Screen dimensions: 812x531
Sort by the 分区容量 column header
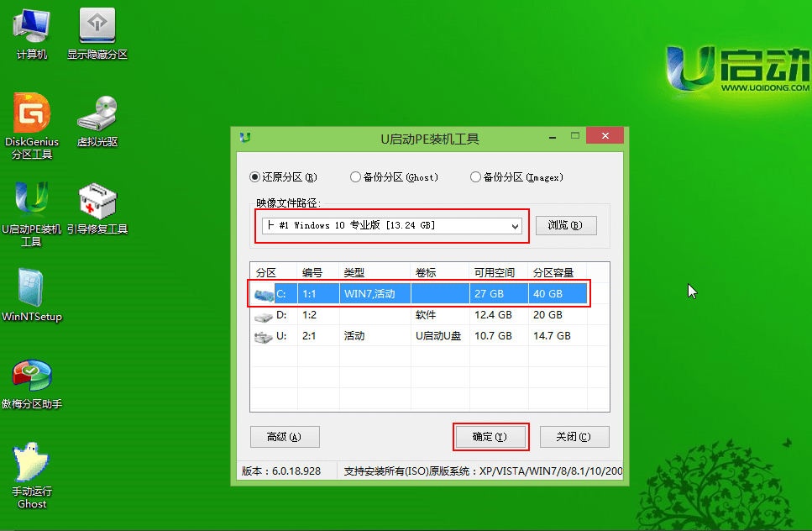tap(558, 272)
